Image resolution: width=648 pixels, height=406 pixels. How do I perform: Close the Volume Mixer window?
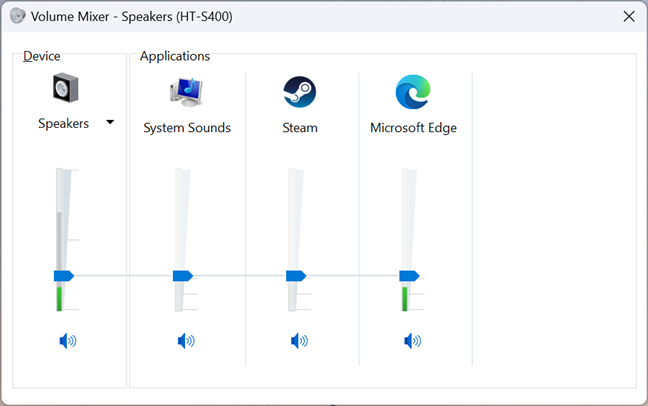[628, 16]
